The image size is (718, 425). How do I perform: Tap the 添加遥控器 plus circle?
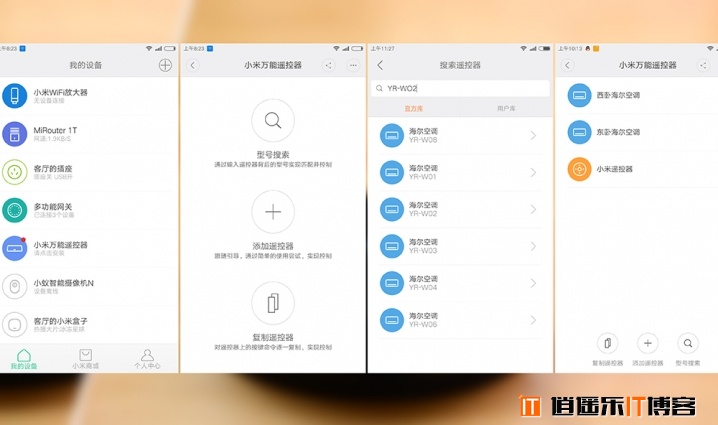273,212
